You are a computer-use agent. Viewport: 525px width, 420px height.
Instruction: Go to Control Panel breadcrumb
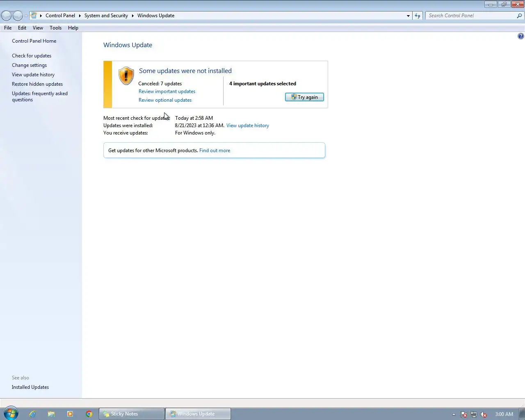pyautogui.click(x=60, y=16)
